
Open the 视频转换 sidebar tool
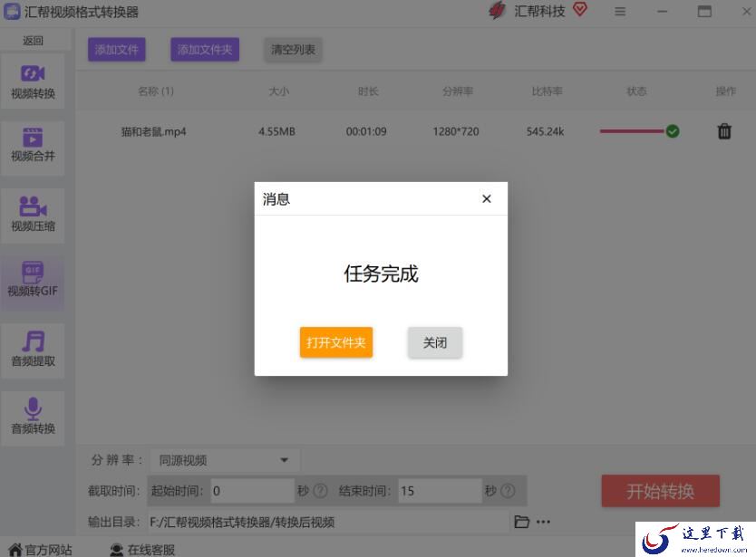coord(33,82)
